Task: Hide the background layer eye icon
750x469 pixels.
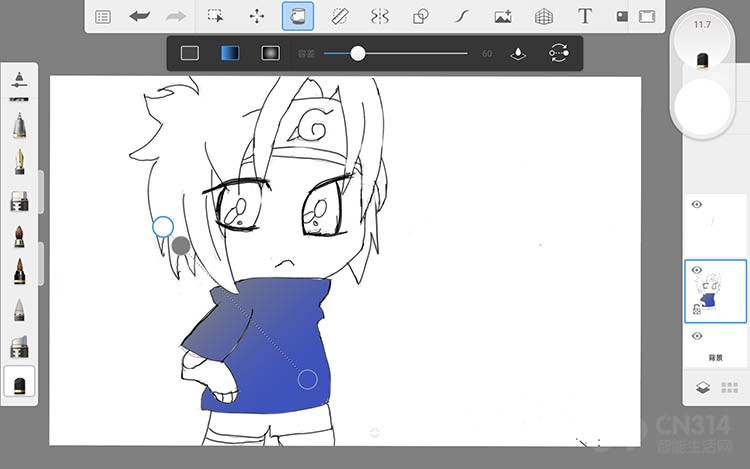Action: pos(697,336)
